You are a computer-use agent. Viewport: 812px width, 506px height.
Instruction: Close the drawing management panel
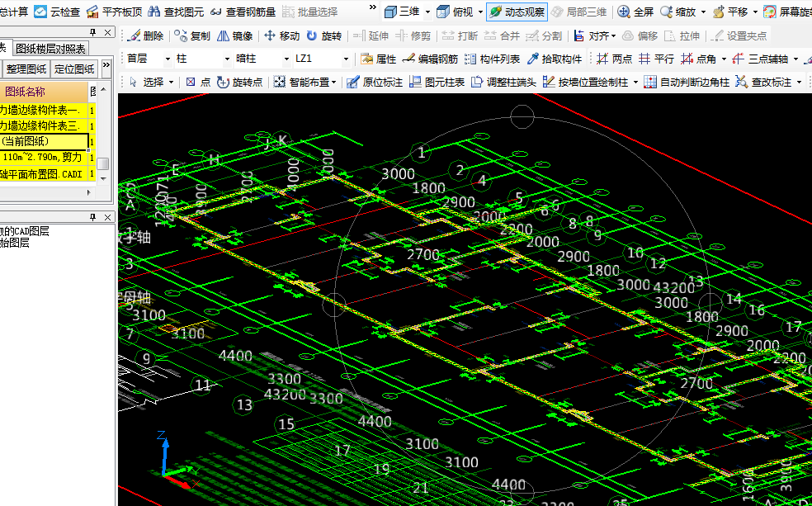click(107, 33)
